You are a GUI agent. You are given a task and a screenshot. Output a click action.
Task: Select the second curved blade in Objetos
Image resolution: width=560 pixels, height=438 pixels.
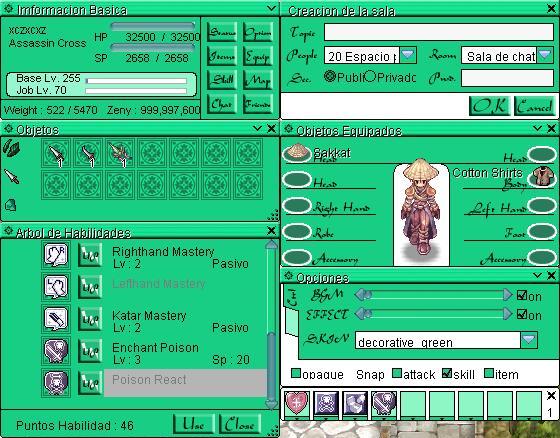88,154
